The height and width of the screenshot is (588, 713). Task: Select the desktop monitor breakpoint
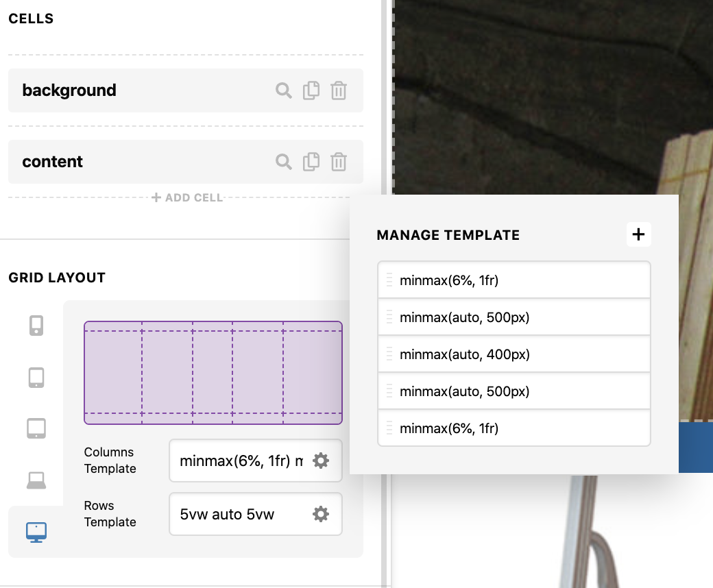point(36,532)
